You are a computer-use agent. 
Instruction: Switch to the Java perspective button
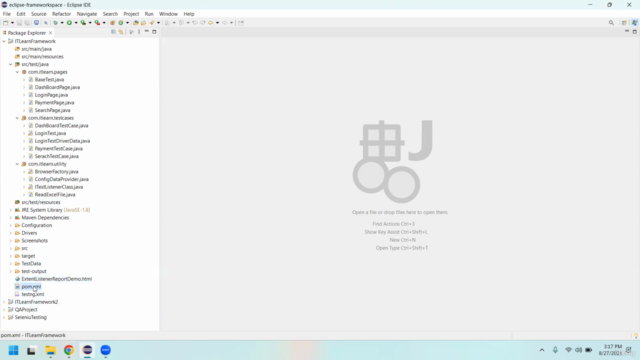point(635,23)
